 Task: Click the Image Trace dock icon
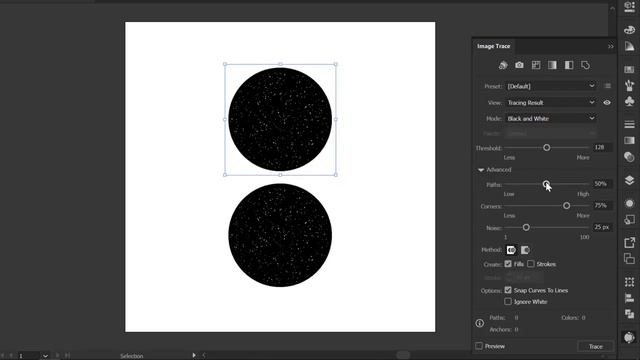629,337
